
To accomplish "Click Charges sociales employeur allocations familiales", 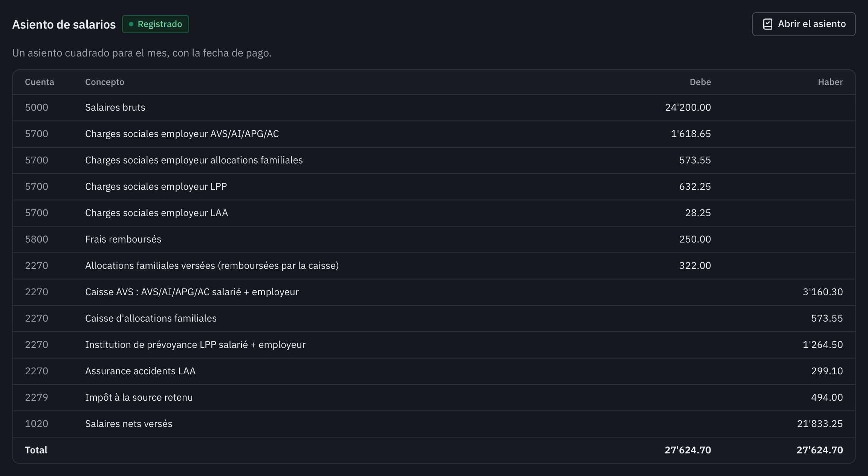I will (x=434, y=160).
